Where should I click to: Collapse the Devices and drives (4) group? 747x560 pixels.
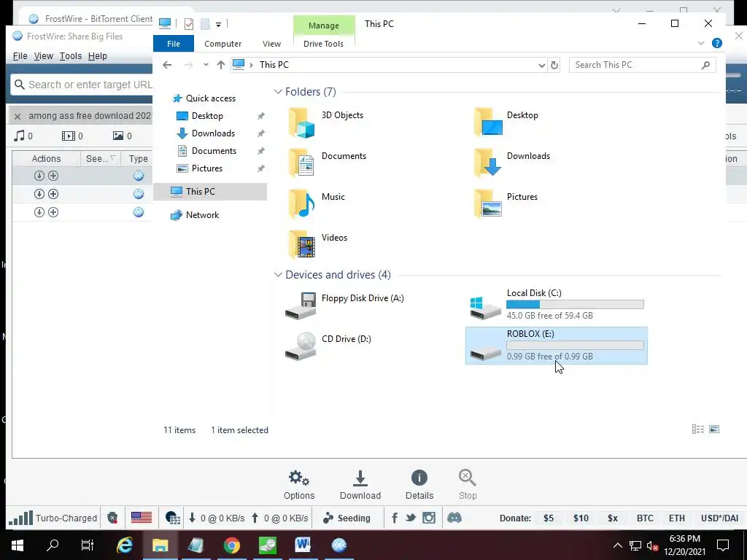click(278, 275)
